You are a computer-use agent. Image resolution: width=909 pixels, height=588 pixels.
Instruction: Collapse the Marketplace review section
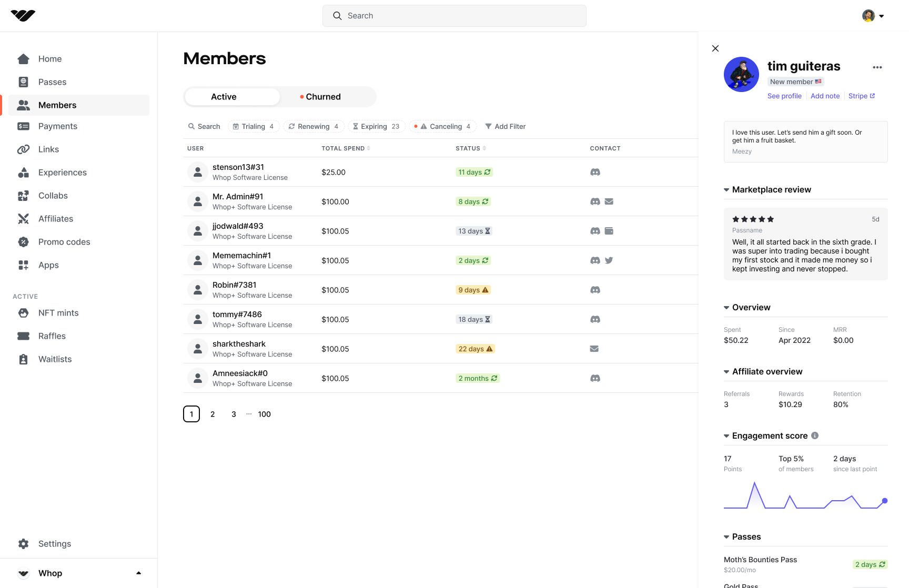(x=726, y=190)
